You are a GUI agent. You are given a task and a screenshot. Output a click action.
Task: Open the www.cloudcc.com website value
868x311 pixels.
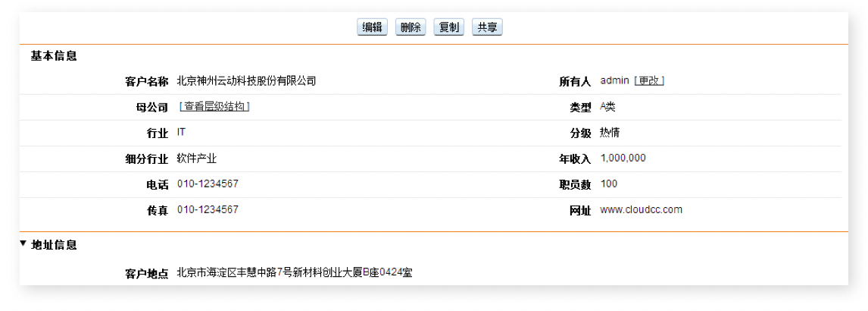tap(641, 209)
